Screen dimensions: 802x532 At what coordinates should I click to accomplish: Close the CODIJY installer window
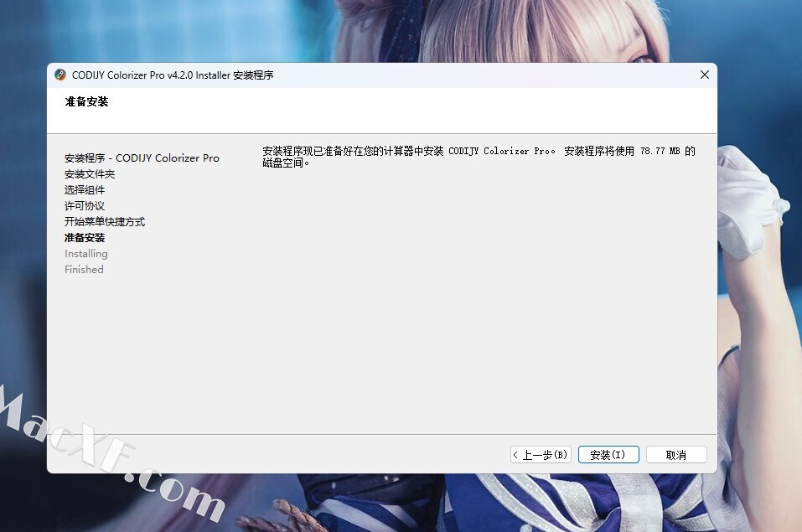(704, 75)
